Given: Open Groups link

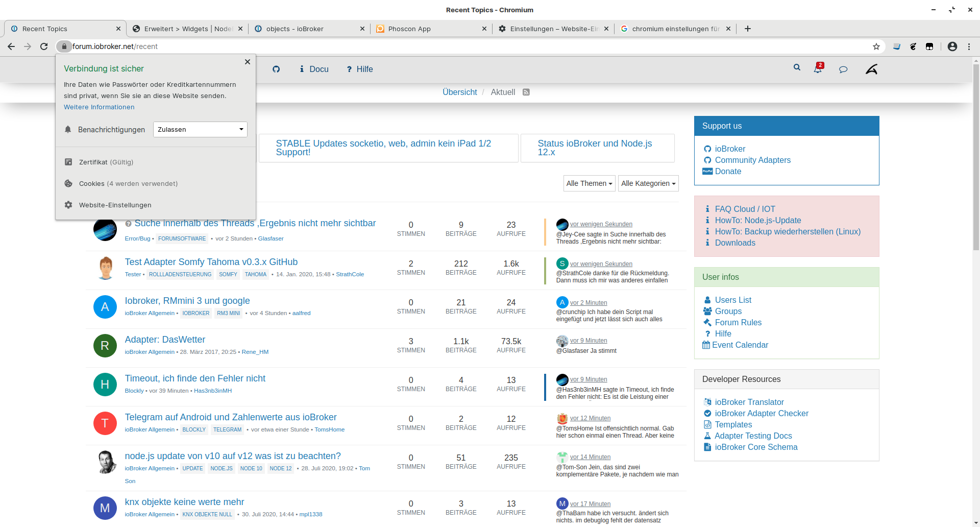Looking at the screenshot, I should click(728, 311).
